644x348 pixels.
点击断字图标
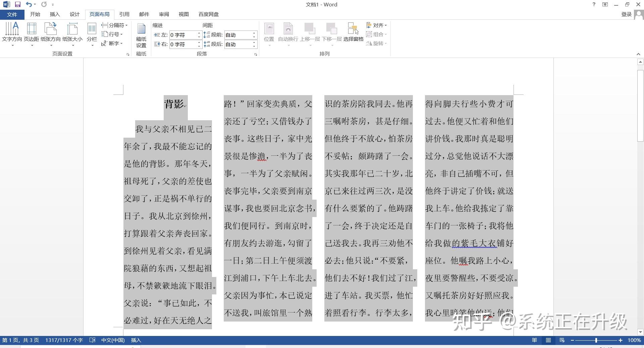(114, 44)
